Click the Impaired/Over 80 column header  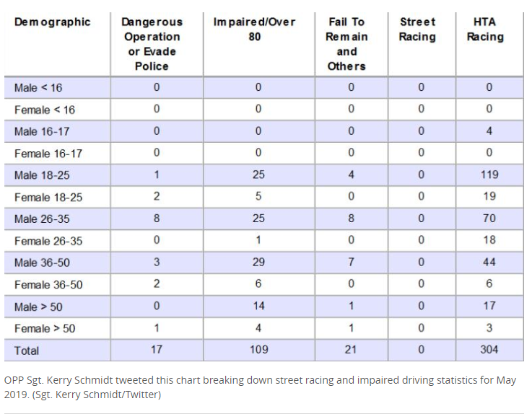255,29
